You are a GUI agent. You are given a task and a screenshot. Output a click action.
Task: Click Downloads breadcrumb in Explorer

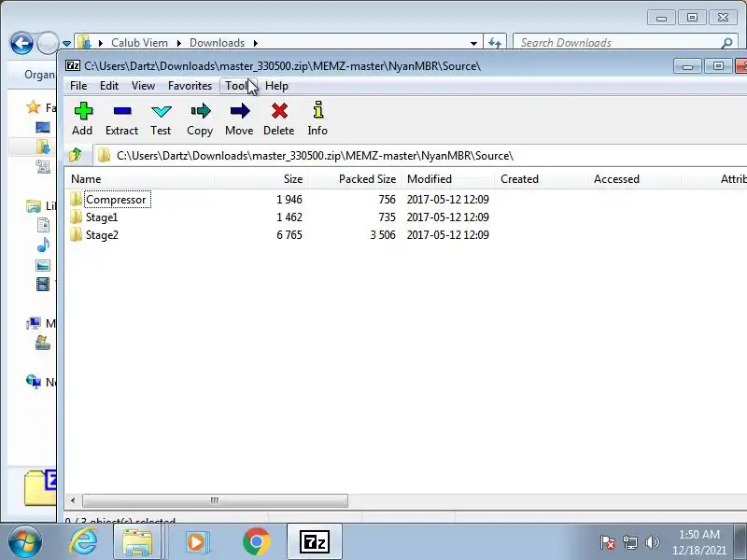(217, 43)
